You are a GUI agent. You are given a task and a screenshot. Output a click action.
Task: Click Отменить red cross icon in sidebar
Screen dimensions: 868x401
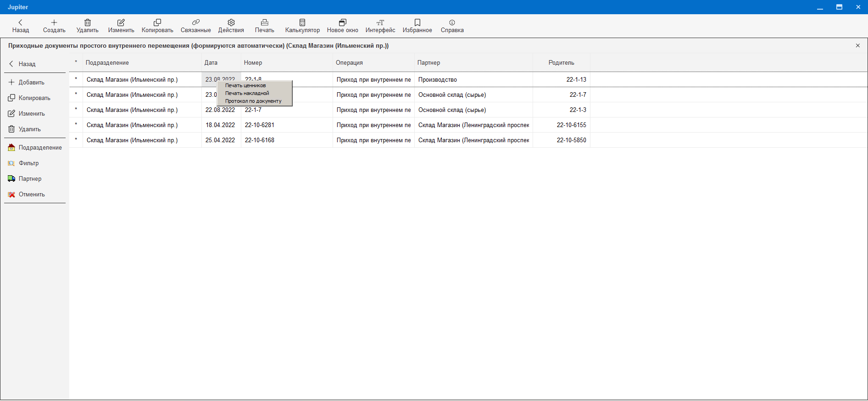[x=11, y=195]
